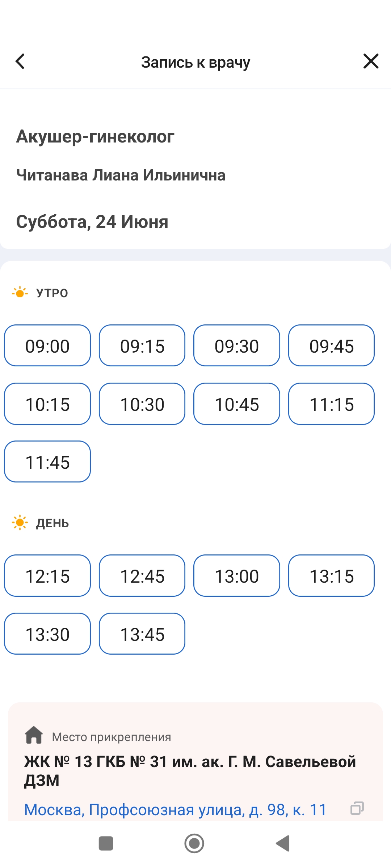Select the 11:15 time slot
This screenshot has width=391, height=868.
click(x=331, y=404)
